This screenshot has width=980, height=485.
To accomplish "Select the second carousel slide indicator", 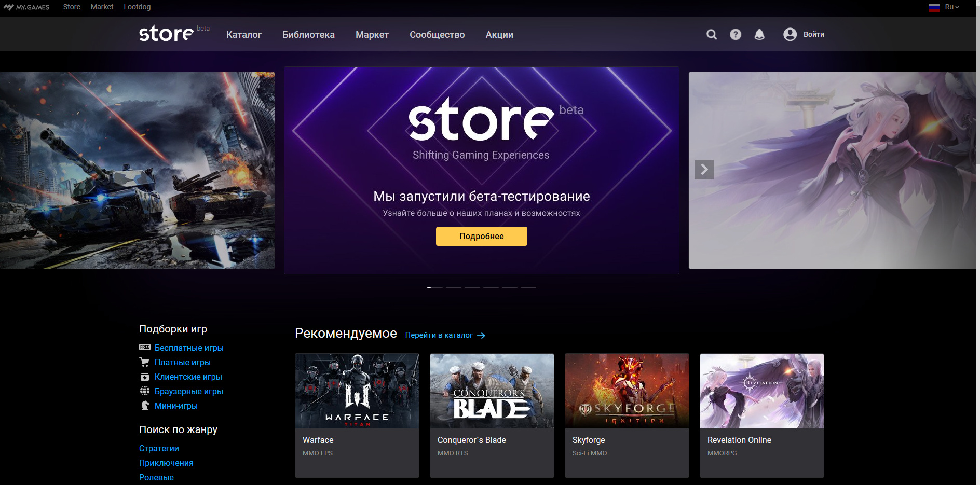I will 454,287.
